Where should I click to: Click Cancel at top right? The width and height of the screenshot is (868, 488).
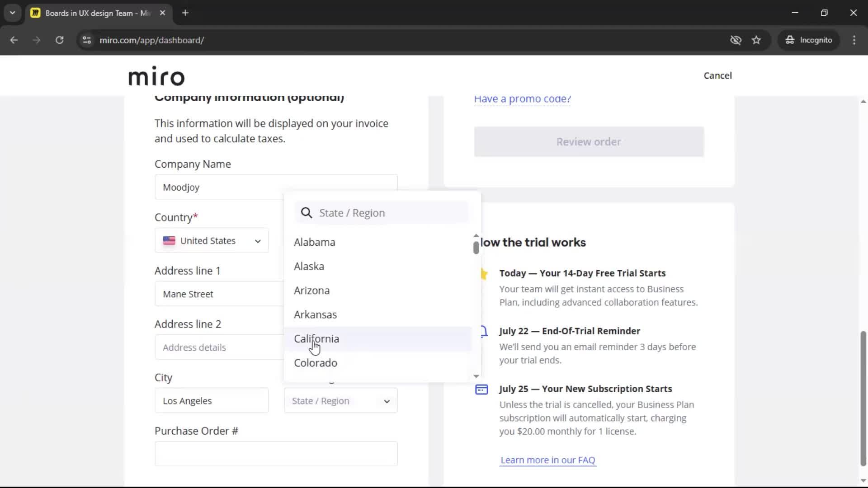click(x=717, y=75)
